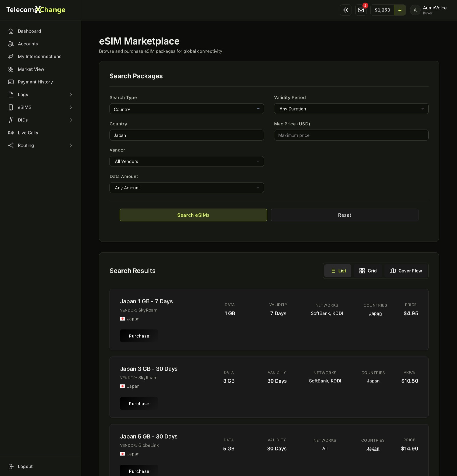Click the Logout icon
This screenshot has height=476, width=457.
11,466
